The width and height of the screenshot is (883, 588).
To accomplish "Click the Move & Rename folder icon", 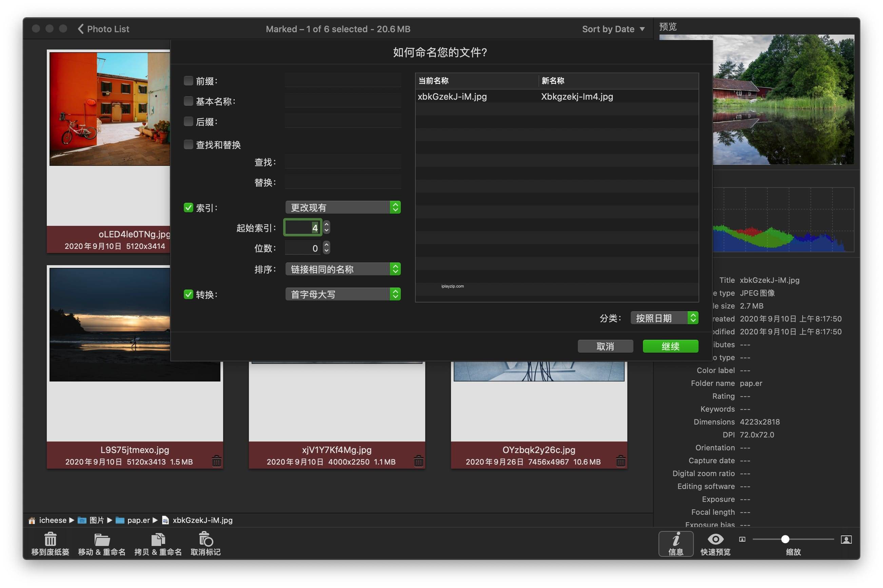I will click(102, 539).
